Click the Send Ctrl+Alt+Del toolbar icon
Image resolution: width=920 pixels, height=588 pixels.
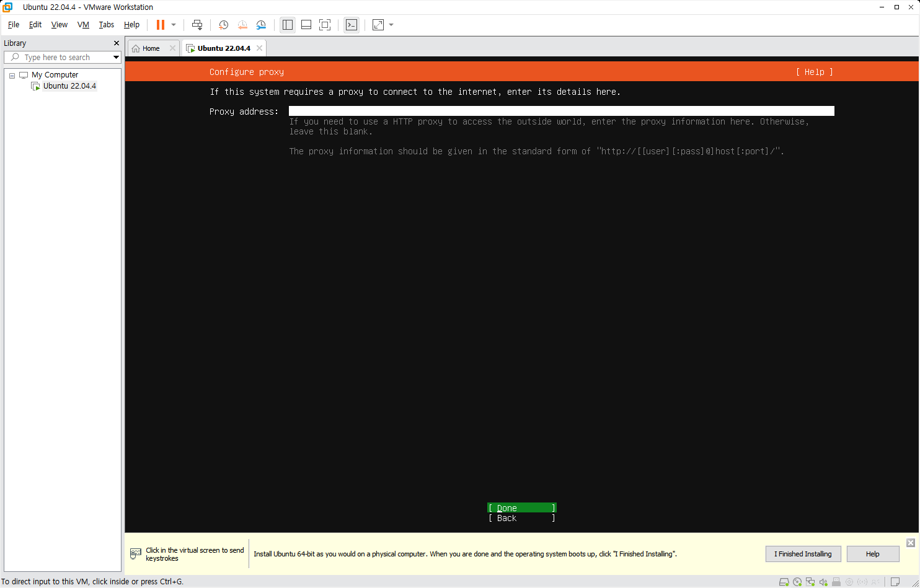(197, 25)
